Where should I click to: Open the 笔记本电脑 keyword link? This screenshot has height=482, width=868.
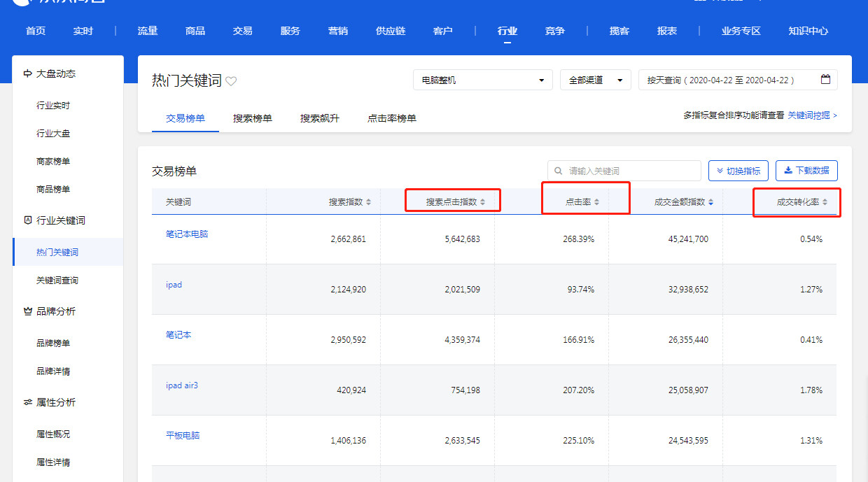click(187, 234)
